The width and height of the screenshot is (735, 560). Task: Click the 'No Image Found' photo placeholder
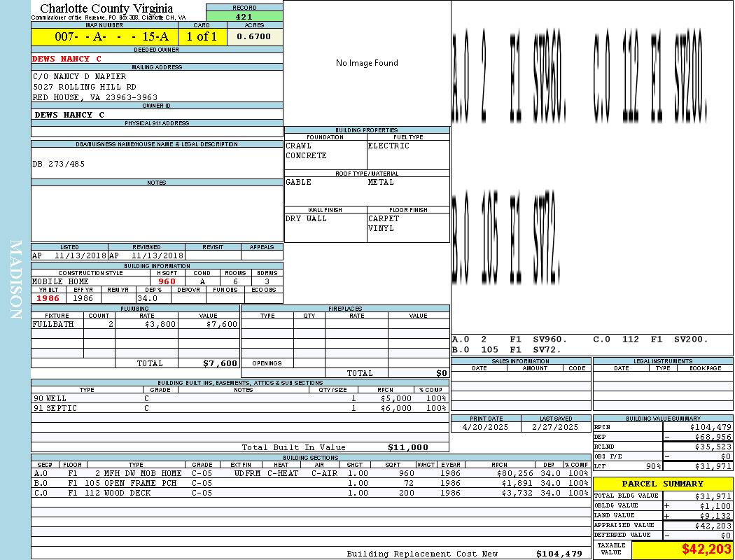(367, 63)
